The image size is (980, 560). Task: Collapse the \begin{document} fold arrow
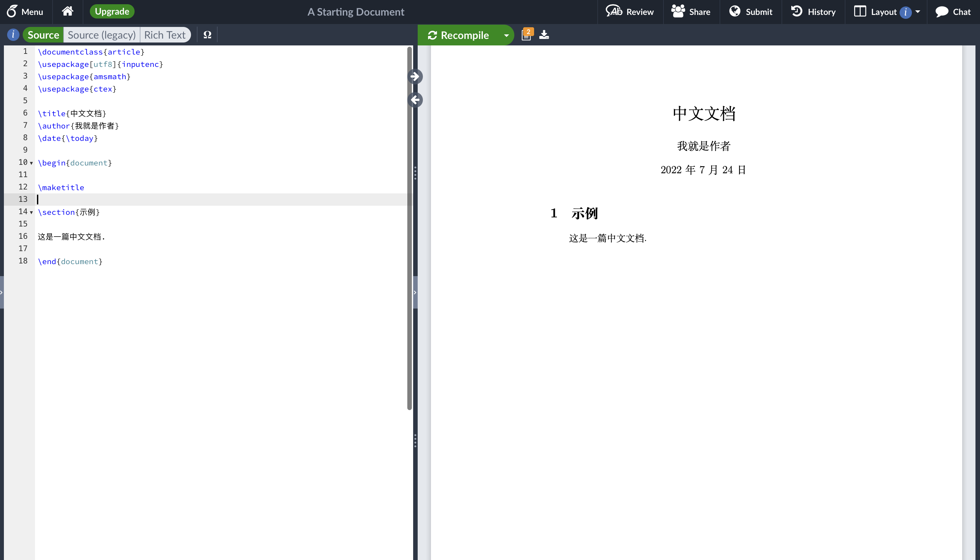31,163
